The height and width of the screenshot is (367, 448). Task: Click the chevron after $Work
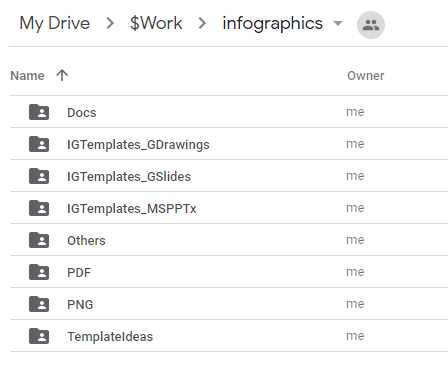[x=202, y=23]
